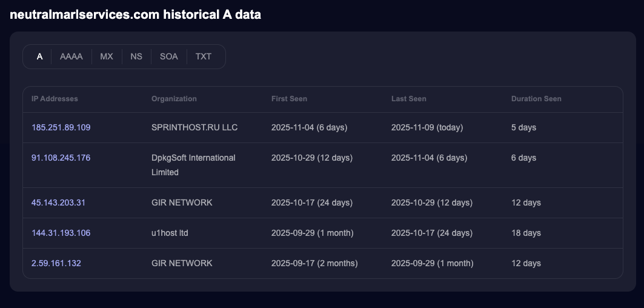Follow the 144.31.193.106 IP link
The image size is (644, 308).
[x=61, y=233]
